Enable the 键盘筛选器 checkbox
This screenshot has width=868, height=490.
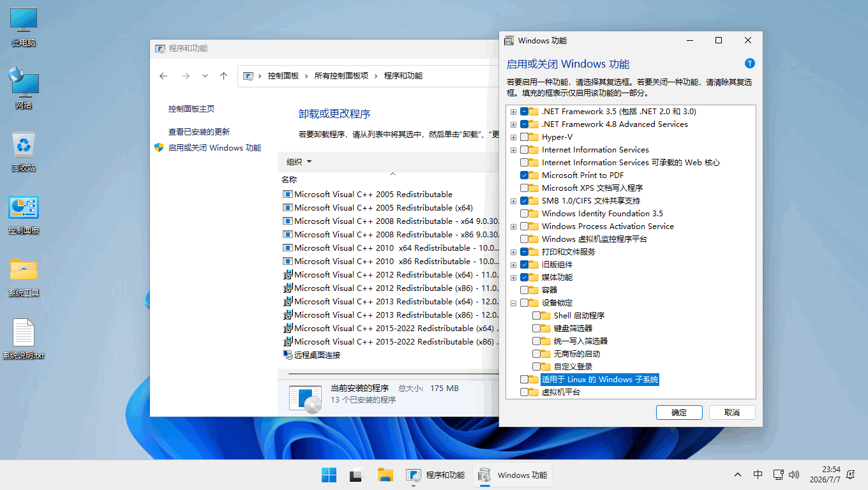537,329
